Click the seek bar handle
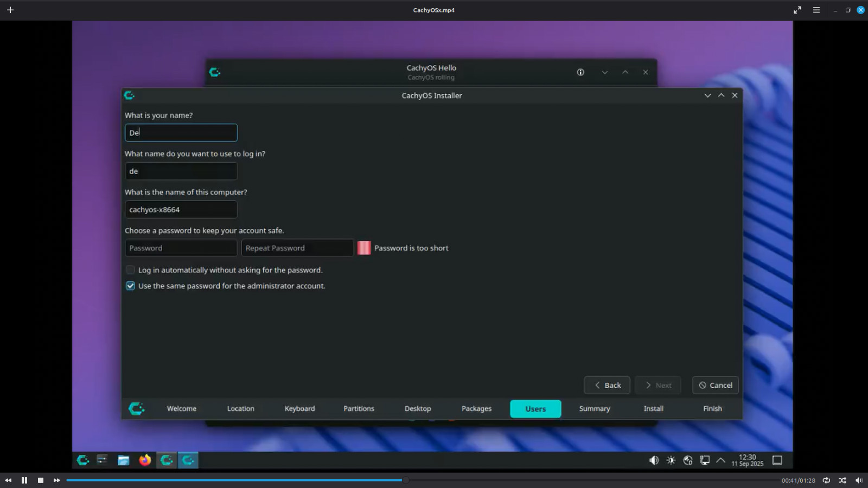Viewport: 868px width, 488px height. [405, 480]
